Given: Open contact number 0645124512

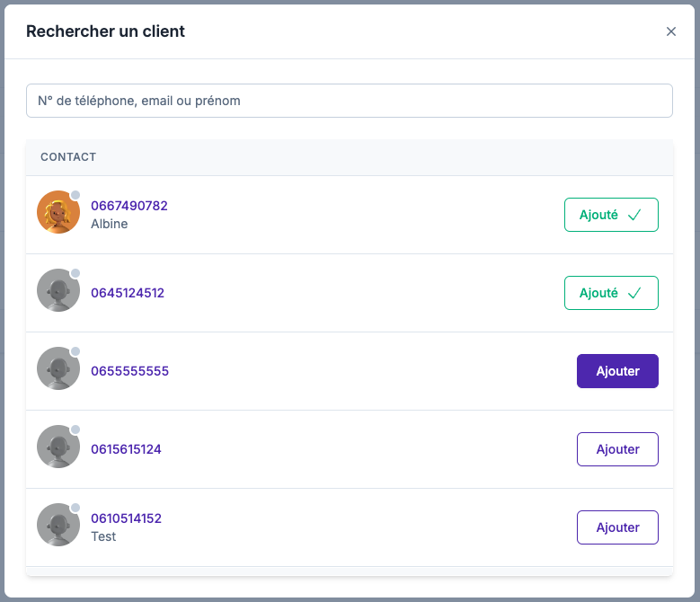Looking at the screenshot, I should pyautogui.click(x=128, y=293).
